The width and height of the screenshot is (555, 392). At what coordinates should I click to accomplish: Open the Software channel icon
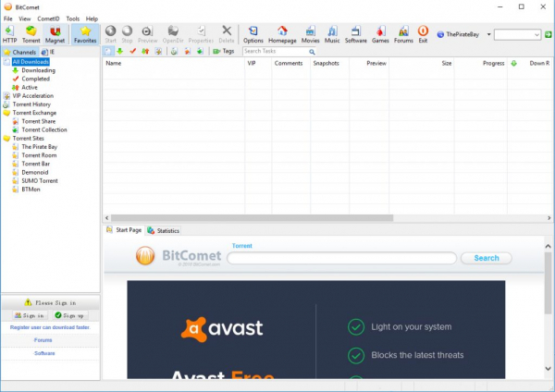356,34
